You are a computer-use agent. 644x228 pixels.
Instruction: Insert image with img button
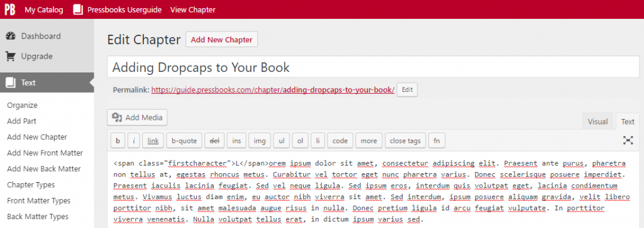260,140
